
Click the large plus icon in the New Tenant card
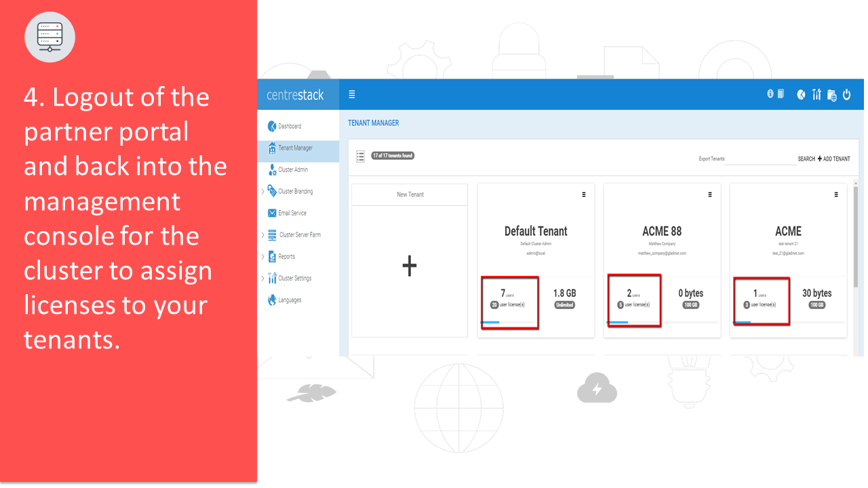click(410, 266)
